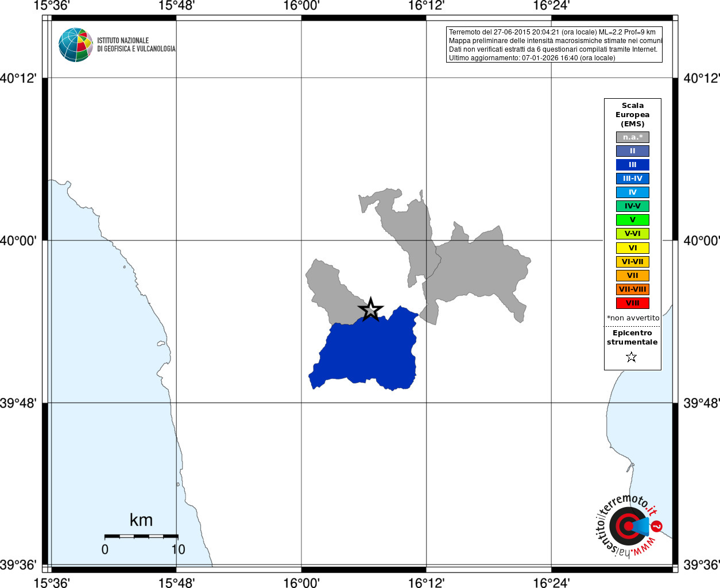
Task: Click the left axis label 39°48'
Action: (x=18, y=403)
